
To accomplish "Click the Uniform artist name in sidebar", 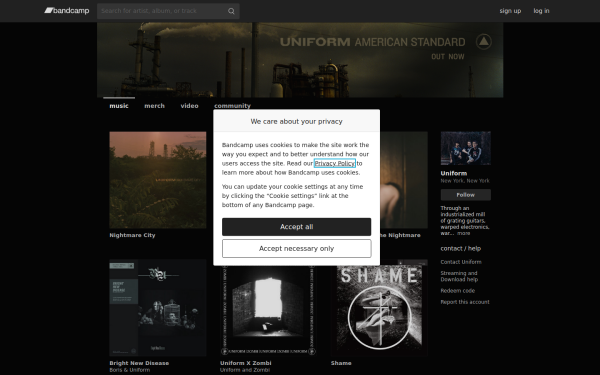I will click(454, 173).
